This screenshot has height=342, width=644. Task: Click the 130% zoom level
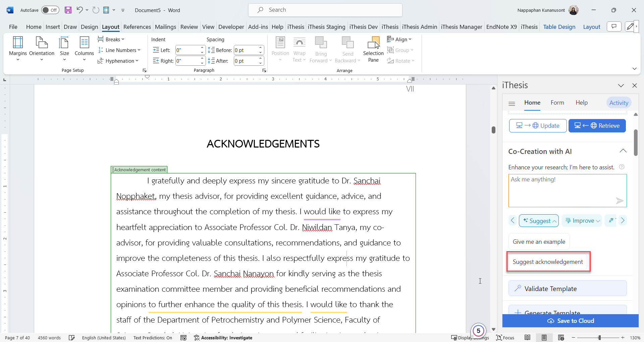tap(635, 338)
